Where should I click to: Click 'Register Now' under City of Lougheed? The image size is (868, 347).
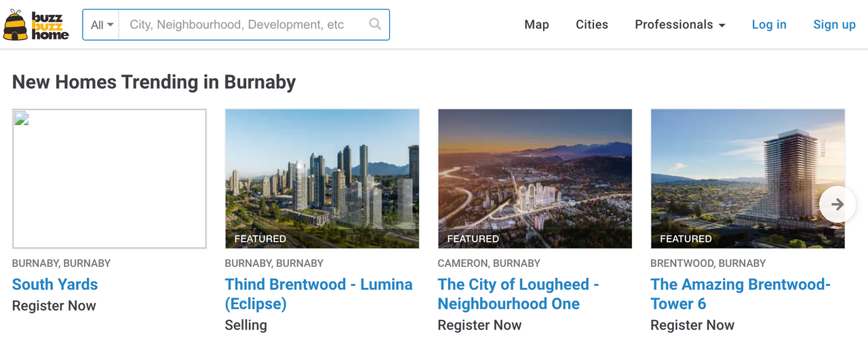click(x=479, y=325)
